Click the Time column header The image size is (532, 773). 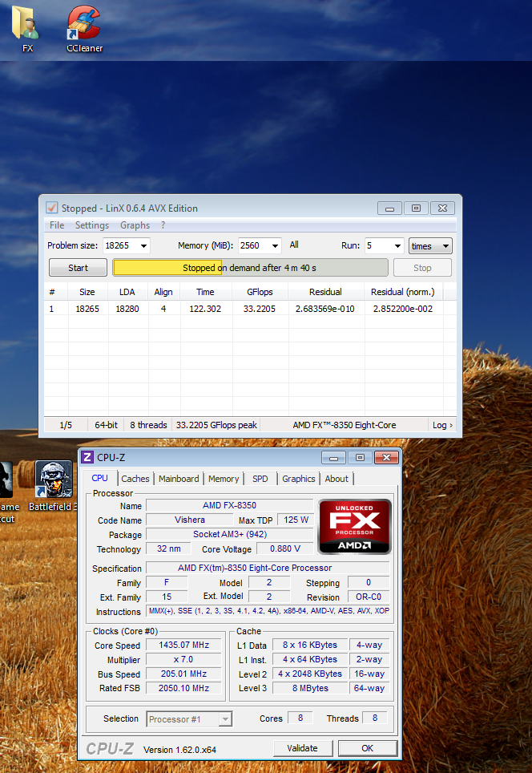[205, 292]
